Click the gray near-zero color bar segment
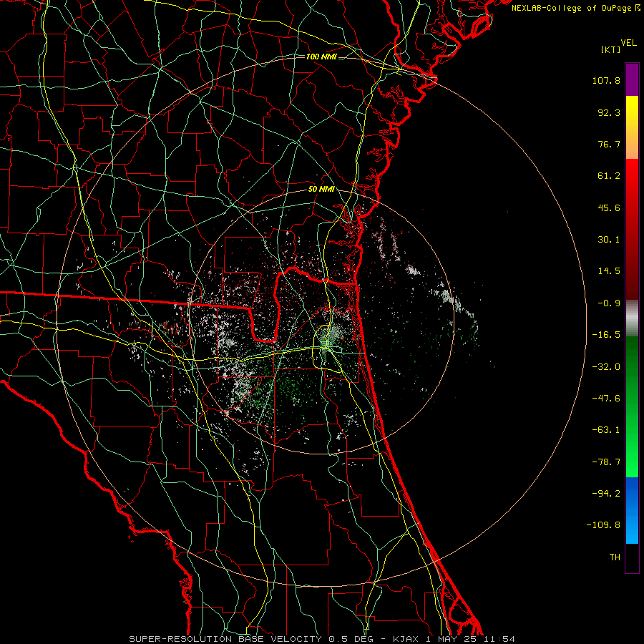Screen dimensions: 644x644 [632, 318]
